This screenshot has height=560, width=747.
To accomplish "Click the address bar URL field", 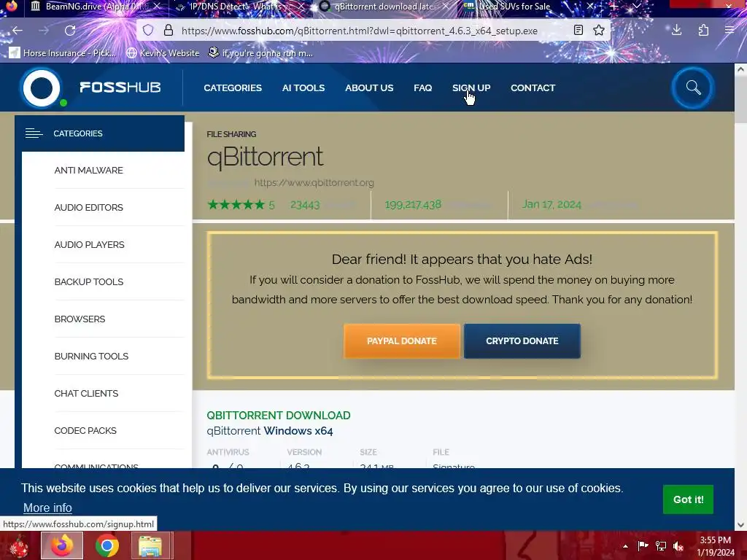I will pos(359,31).
